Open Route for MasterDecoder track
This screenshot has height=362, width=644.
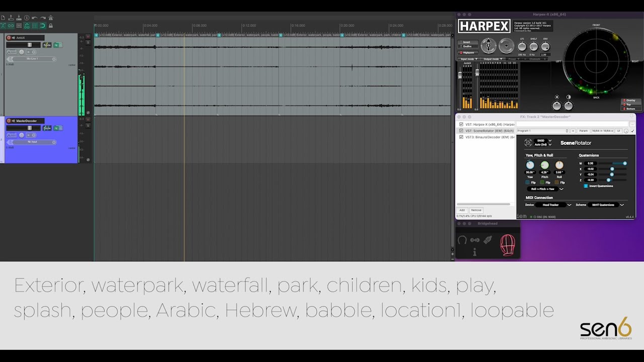pos(47,128)
